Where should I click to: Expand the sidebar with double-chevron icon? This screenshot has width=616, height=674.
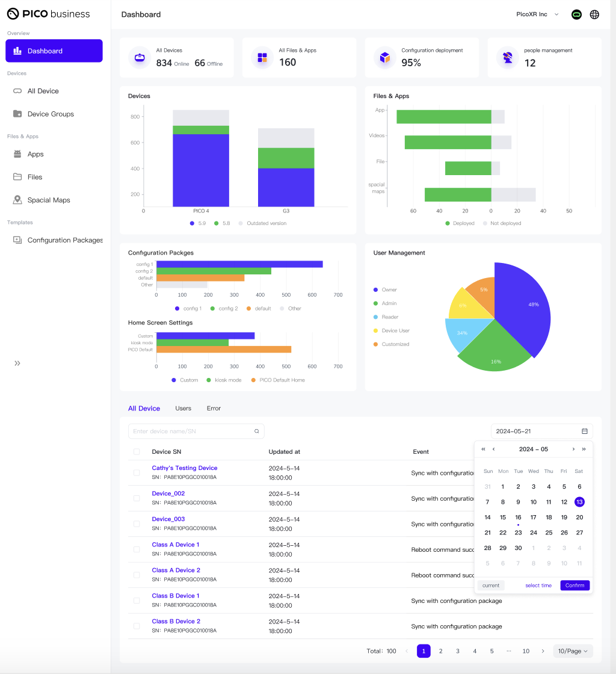coord(17,363)
